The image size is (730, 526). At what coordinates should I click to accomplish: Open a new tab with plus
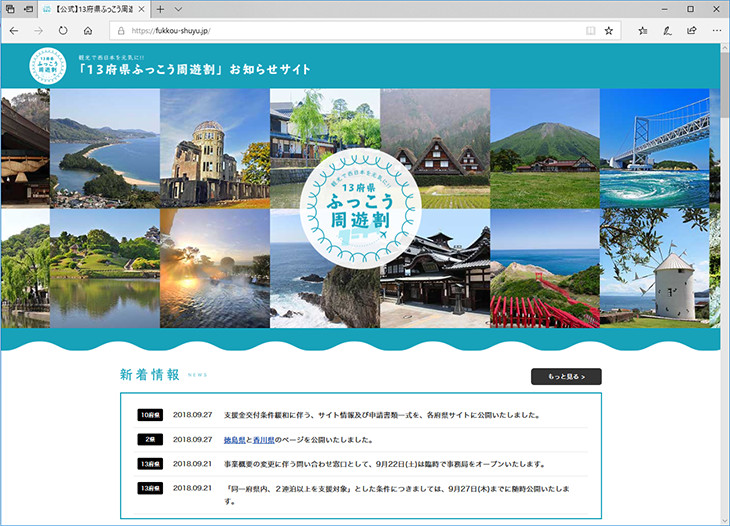160,9
